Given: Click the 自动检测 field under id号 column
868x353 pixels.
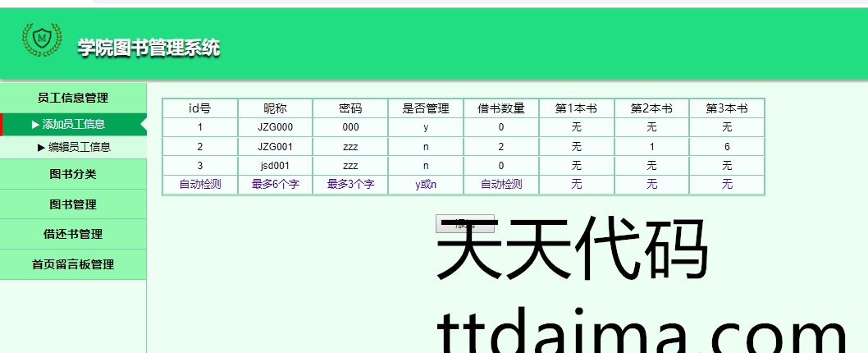Looking at the screenshot, I should click(200, 185).
